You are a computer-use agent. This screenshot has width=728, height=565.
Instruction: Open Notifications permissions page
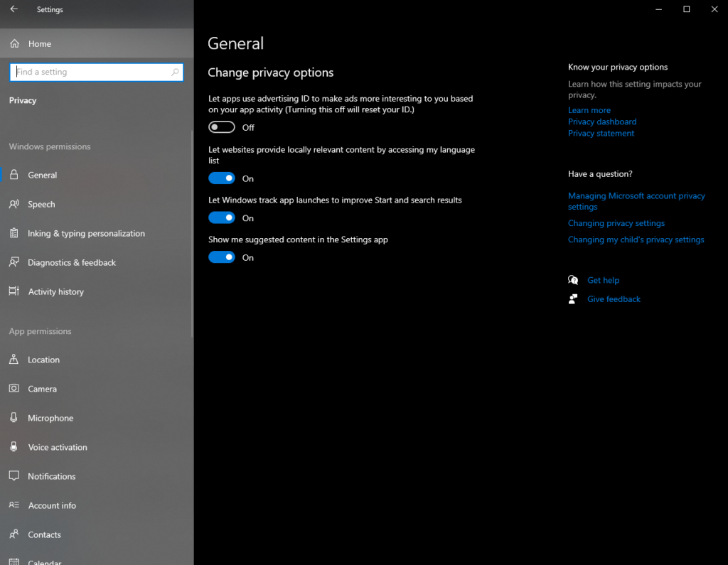tap(97, 476)
